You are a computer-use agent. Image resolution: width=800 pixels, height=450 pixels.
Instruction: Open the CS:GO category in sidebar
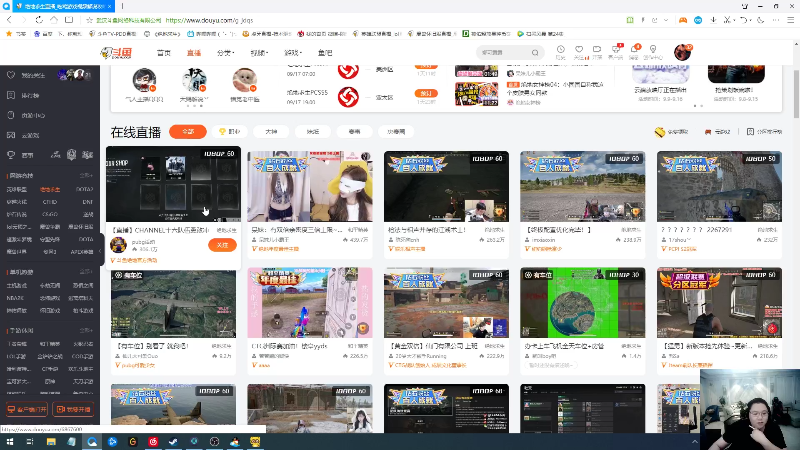tap(49, 214)
